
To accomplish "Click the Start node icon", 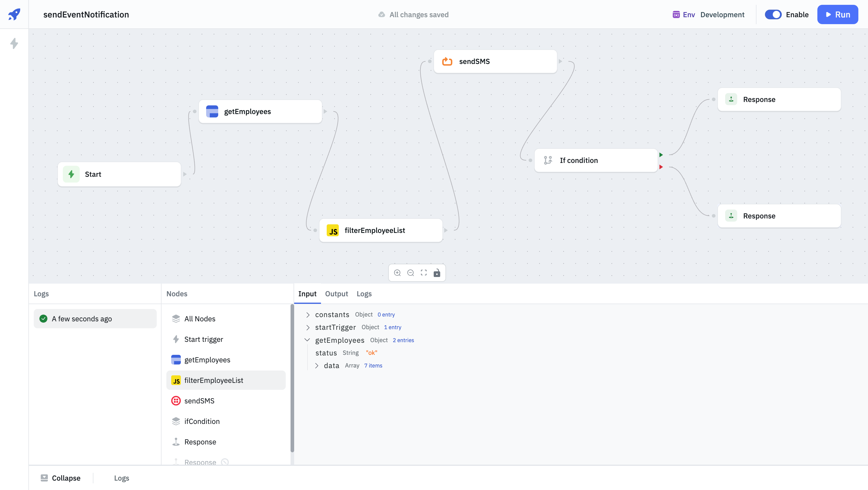I will (71, 174).
